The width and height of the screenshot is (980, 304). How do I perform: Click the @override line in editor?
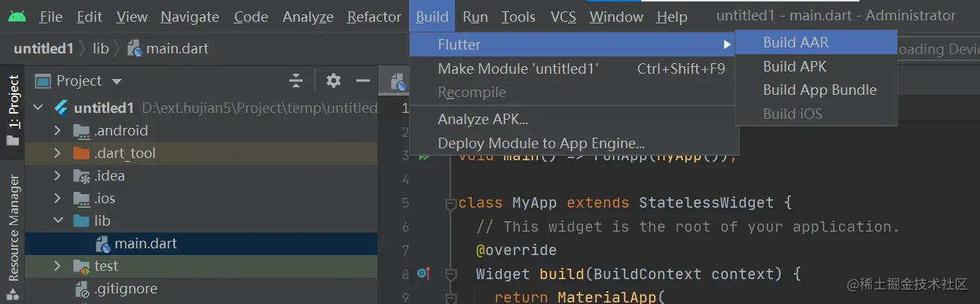pyautogui.click(x=516, y=251)
